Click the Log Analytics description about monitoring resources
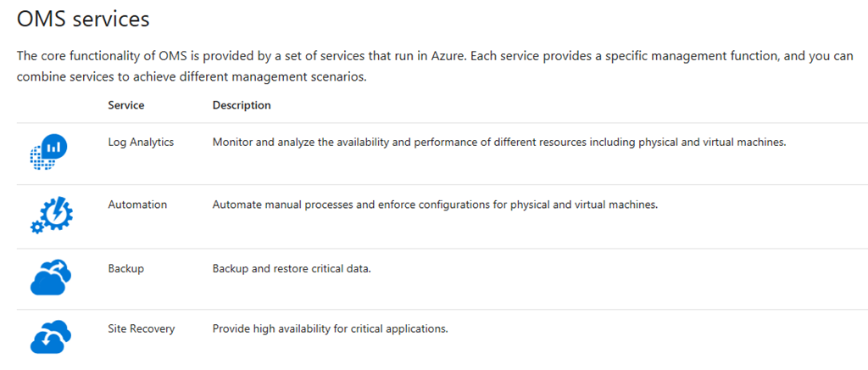This screenshot has height=370, width=868. pos(499,142)
